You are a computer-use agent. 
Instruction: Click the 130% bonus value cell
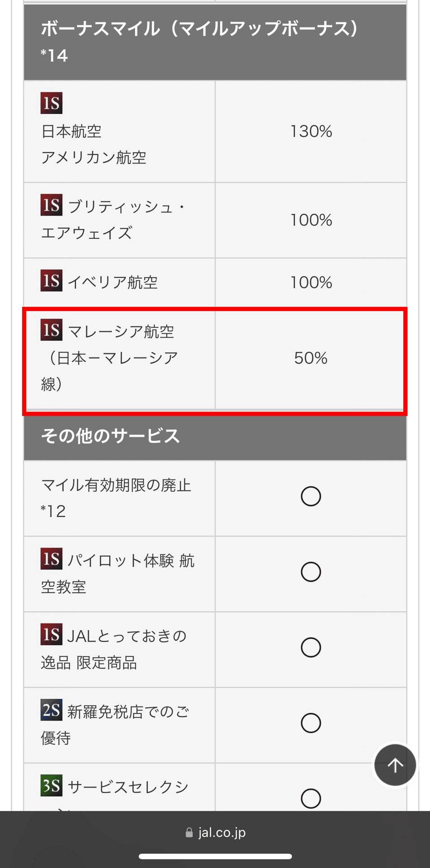311,132
